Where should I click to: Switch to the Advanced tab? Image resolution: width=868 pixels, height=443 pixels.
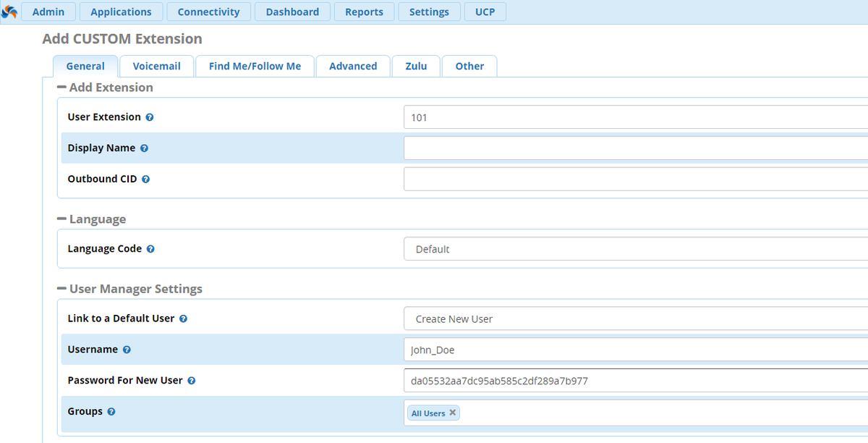pyautogui.click(x=353, y=66)
